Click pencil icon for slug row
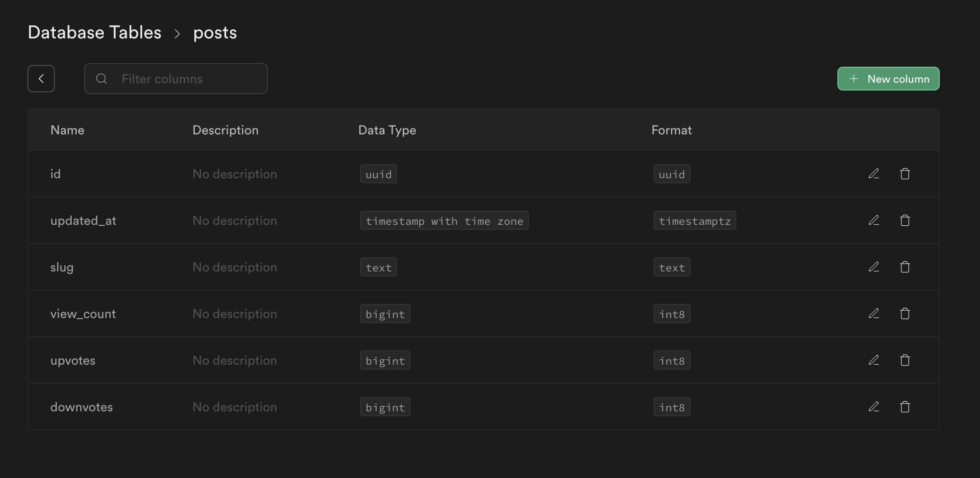Viewport: 980px width, 478px height. click(x=873, y=267)
